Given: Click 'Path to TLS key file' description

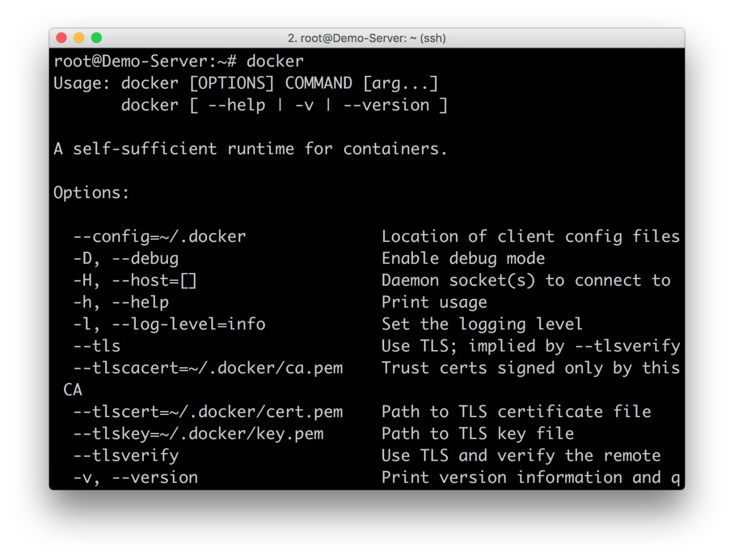Looking at the screenshot, I should [x=478, y=434].
